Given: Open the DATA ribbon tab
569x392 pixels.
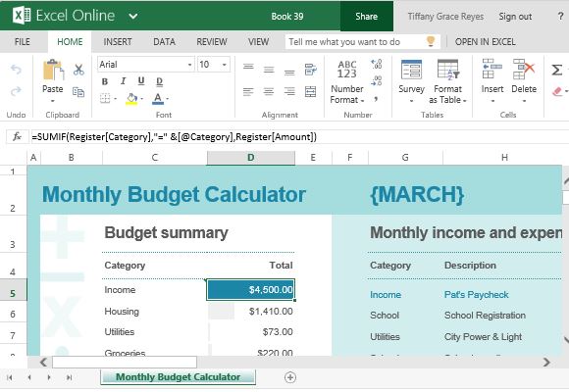Looking at the screenshot, I should tap(164, 42).
